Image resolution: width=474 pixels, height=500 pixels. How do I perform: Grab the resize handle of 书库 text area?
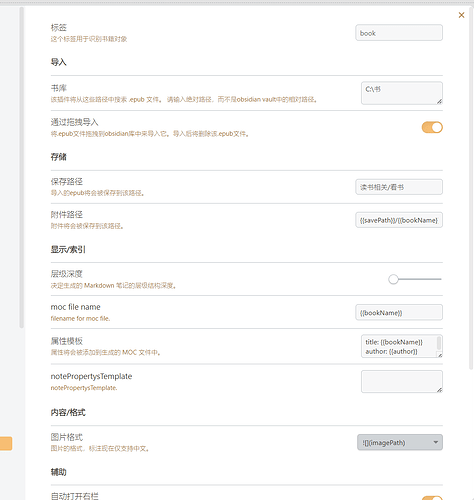coord(439,101)
